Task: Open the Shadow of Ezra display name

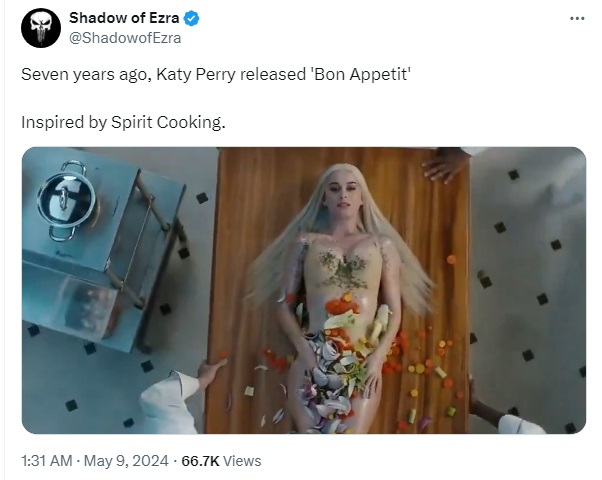Action: (124, 18)
